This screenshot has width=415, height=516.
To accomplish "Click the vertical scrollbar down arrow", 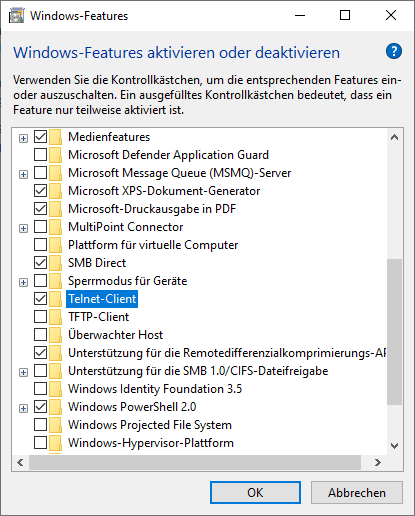I will tap(395, 446).
